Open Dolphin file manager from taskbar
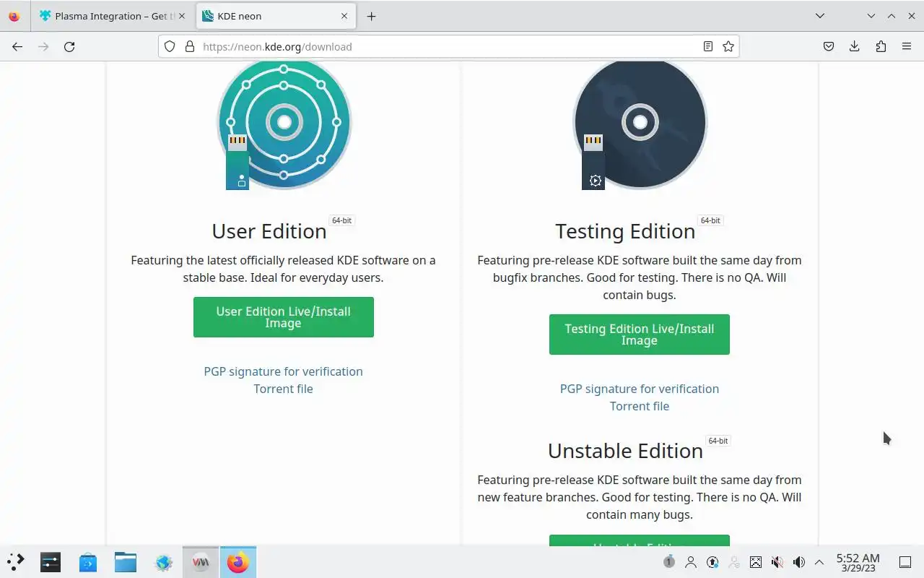The image size is (924, 578). coord(126,562)
